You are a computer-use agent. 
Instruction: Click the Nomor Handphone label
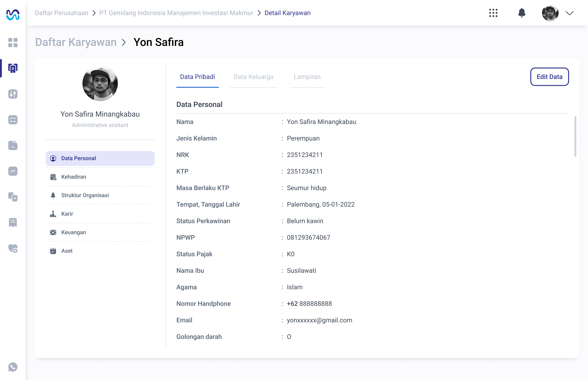click(204, 304)
